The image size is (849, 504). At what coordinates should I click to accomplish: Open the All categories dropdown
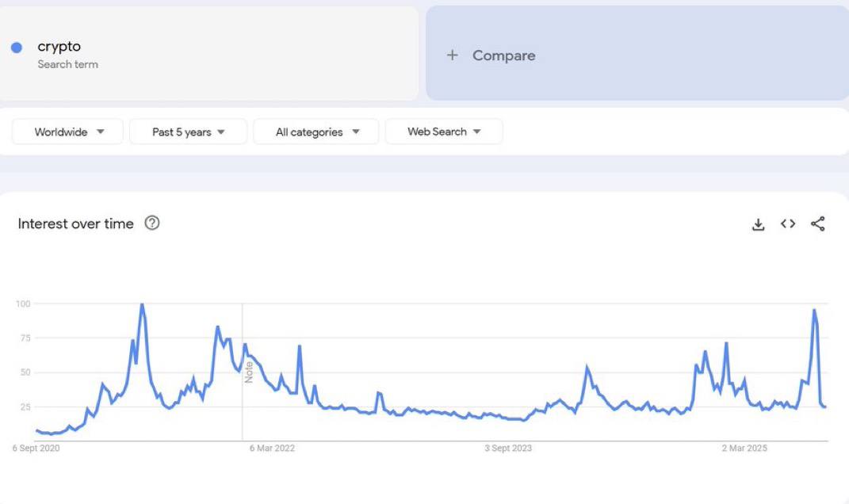316,132
